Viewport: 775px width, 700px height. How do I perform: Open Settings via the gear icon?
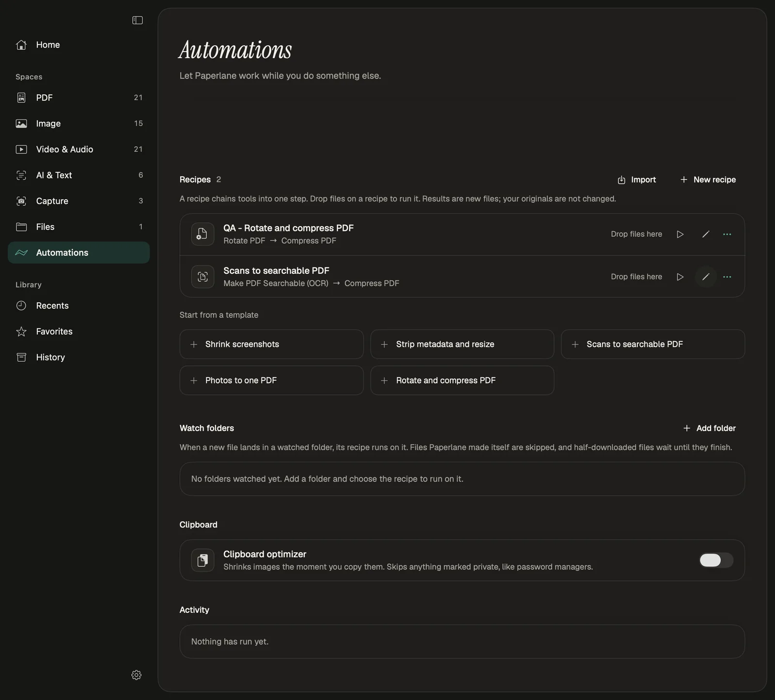pos(137,675)
